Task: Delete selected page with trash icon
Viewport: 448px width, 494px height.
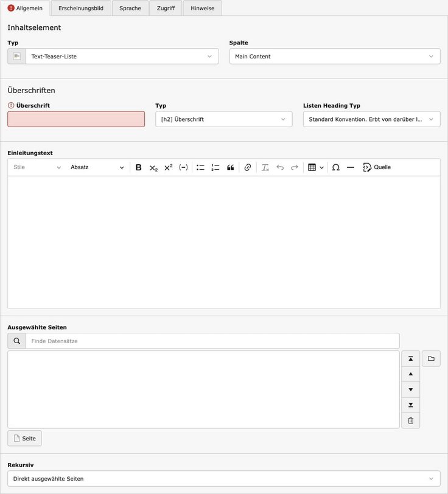Action: coord(410,420)
